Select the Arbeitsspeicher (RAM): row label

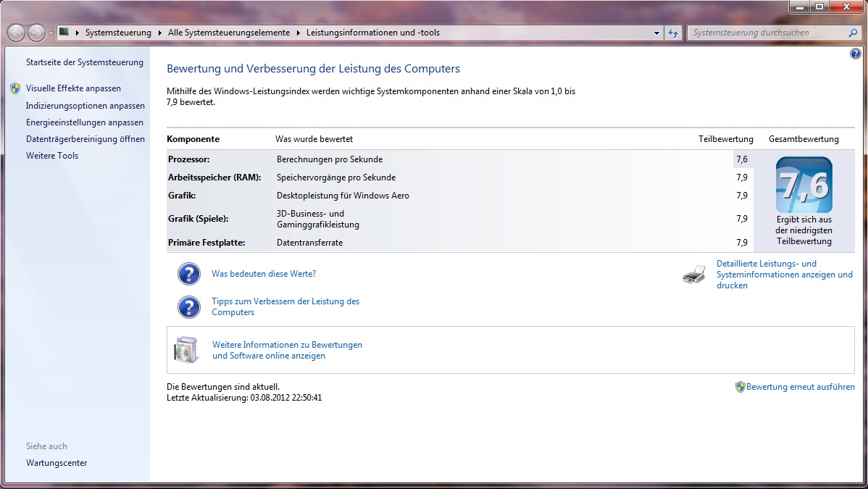click(x=214, y=177)
